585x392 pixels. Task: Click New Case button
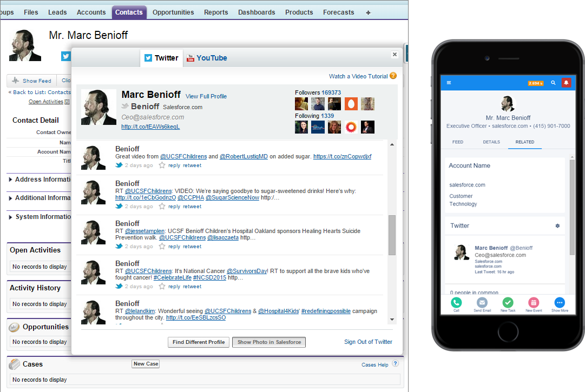click(146, 364)
